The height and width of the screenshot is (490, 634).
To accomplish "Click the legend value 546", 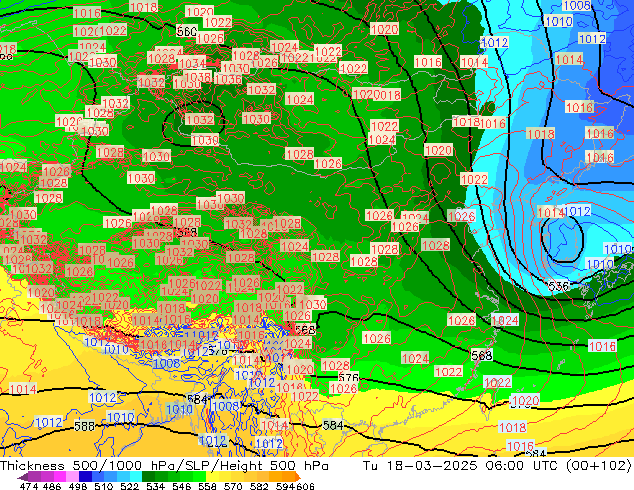I will pos(182,486).
